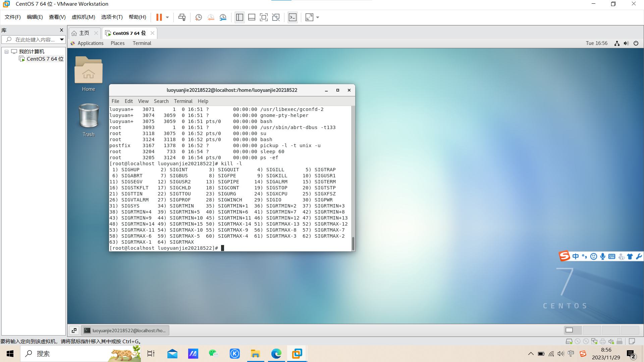The image size is (644, 362).
Task: Open the 帮助(H) menu
Action: tap(138, 17)
